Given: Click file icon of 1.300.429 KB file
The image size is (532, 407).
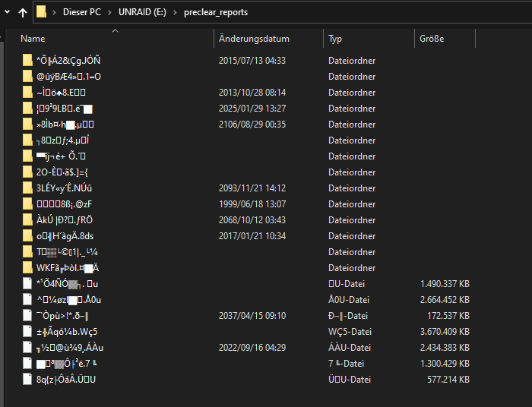Looking at the screenshot, I should (27, 363).
